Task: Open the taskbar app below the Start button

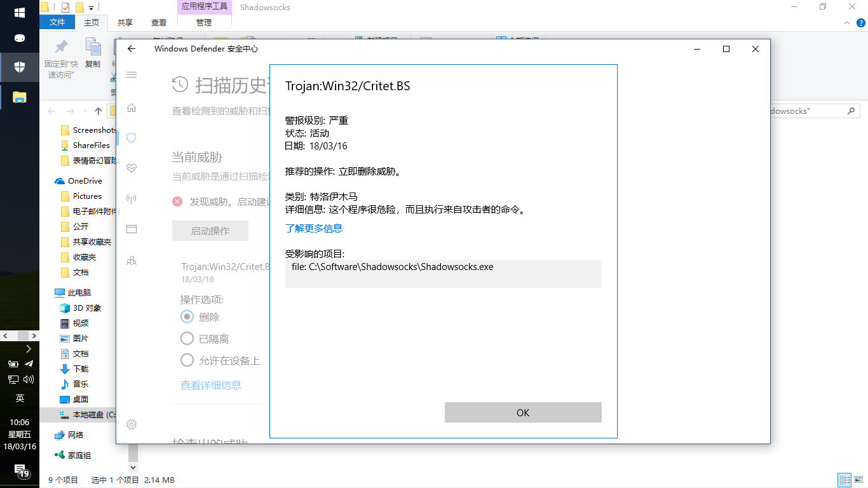Action: pyautogui.click(x=20, y=38)
